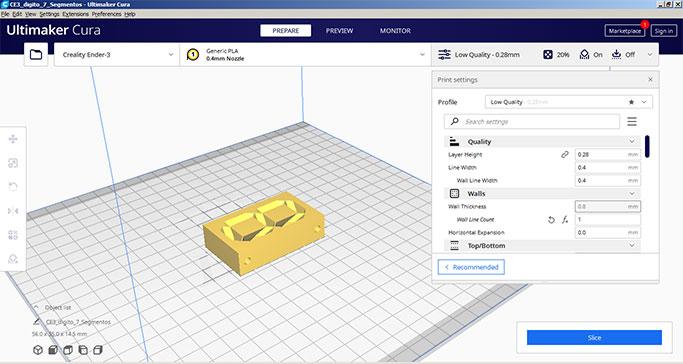This screenshot has width=683, height=364.
Task: Open the Preferences menu
Action: point(107,14)
